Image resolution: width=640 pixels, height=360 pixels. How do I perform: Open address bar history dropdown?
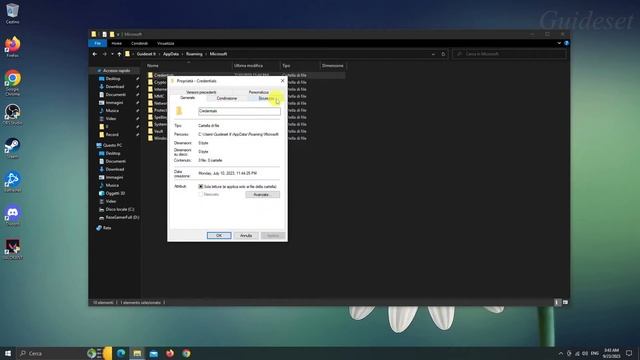pos(433,54)
